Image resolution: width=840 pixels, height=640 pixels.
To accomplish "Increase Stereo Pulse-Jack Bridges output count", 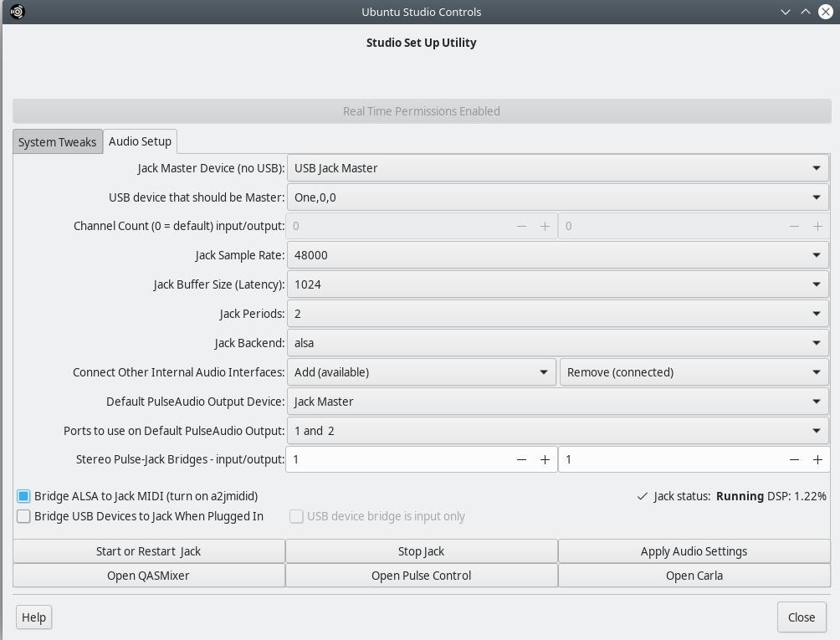I will (817, 459).
